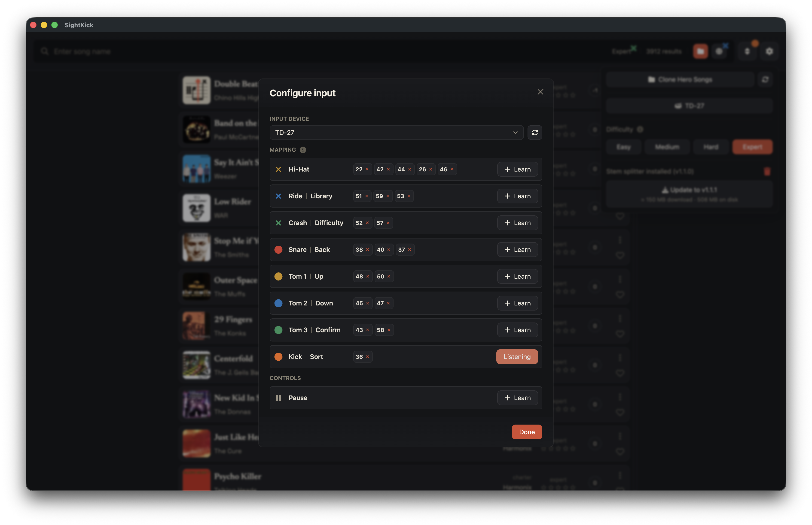The width and height of the screenshot is (812, 525).
Task: Learn a new Hi-Hat note
Action: [x=517, y=169]
